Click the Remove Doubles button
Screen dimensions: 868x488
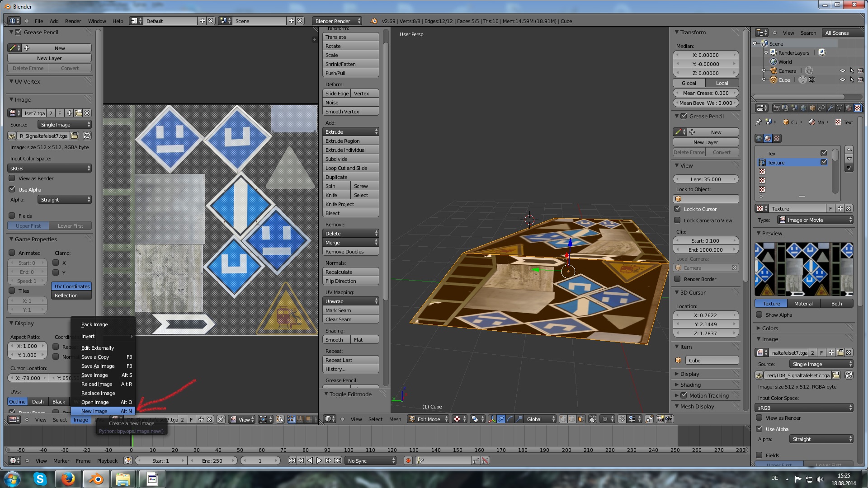[350, 252]
